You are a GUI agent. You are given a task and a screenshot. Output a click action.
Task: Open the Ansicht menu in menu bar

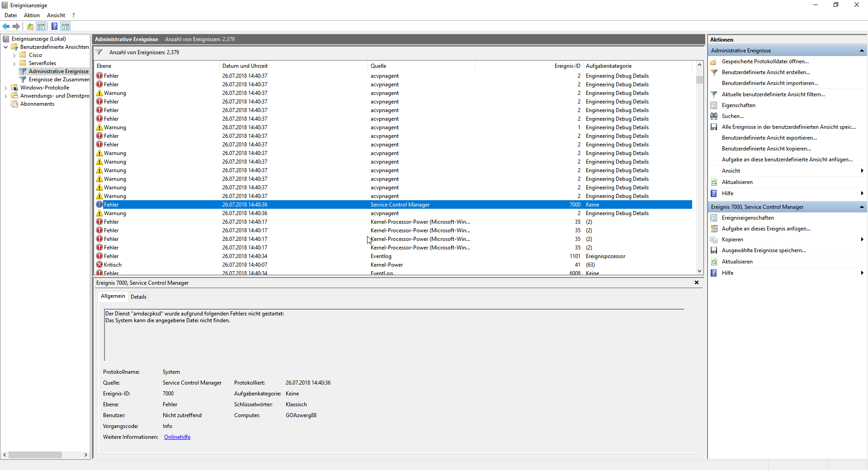[56, 15]
